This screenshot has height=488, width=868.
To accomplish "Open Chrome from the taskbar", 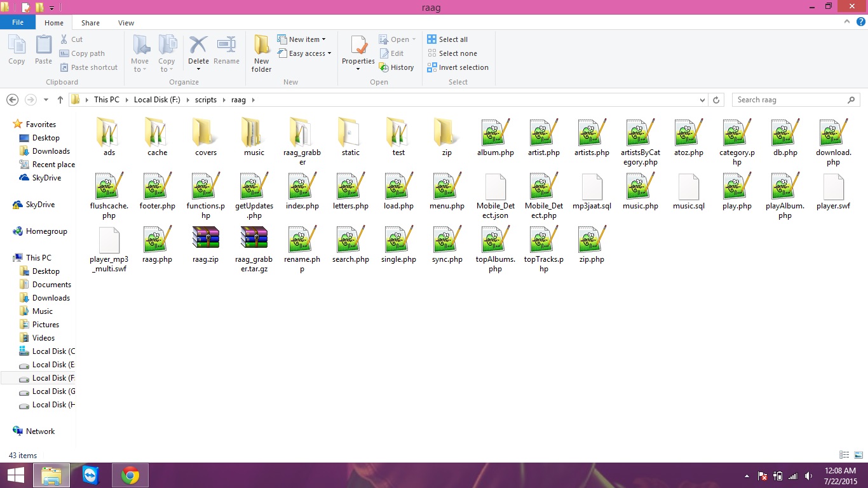I will coord(130,475).
